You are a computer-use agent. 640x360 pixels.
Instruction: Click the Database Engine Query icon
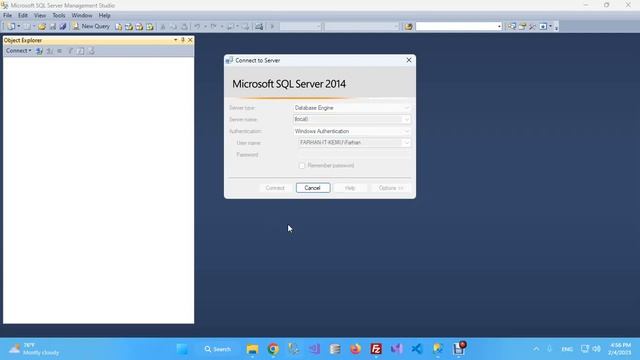pyautogui.click(x=118, y=27)
